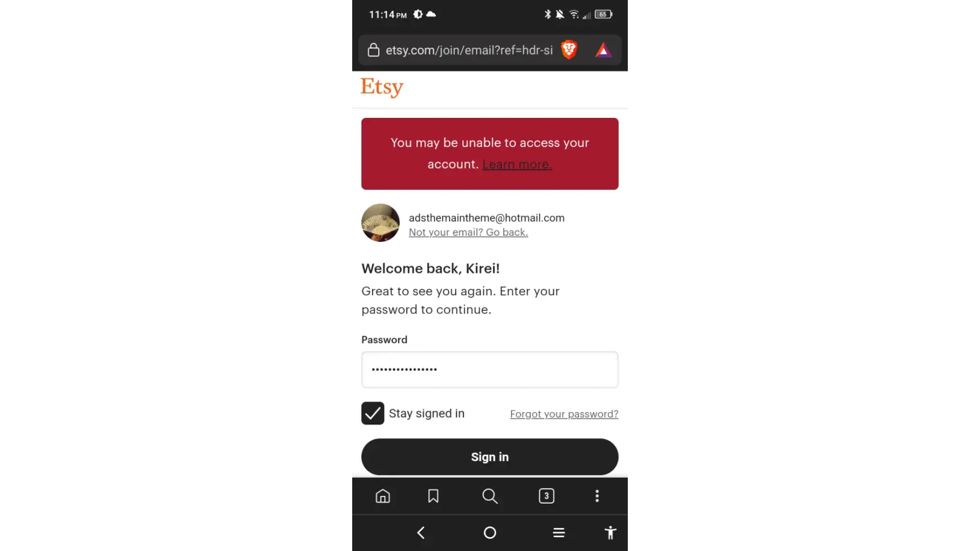Uncheck the Stay signed in checkbox
Screen dimensions: 980x551
pos(373,413)
